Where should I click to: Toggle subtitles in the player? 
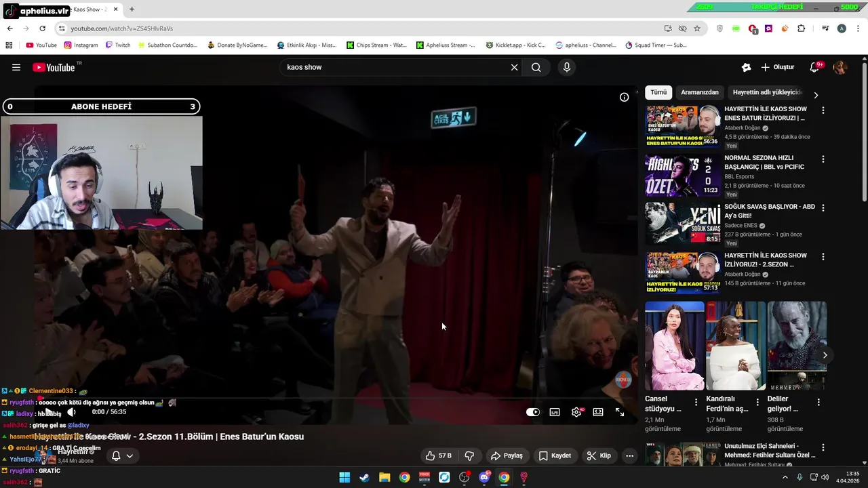coord(555,412)
